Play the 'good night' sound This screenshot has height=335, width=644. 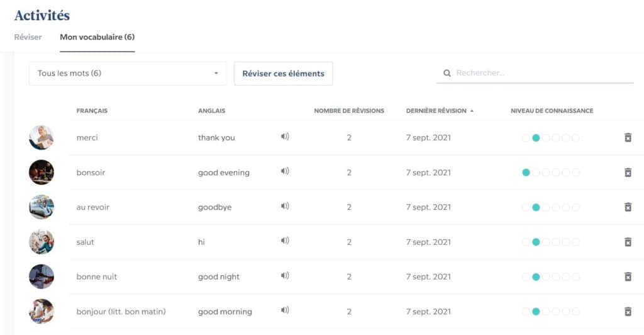(x=285, y=276)
